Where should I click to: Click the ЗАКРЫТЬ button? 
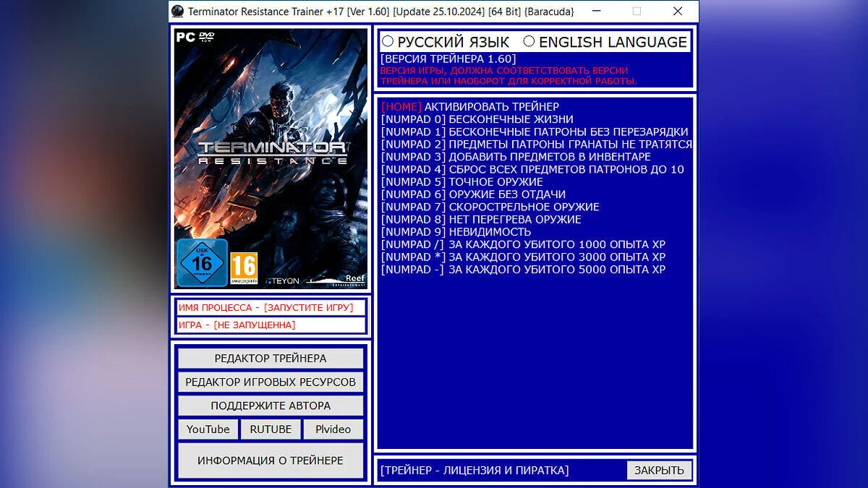tap(659, 470)
